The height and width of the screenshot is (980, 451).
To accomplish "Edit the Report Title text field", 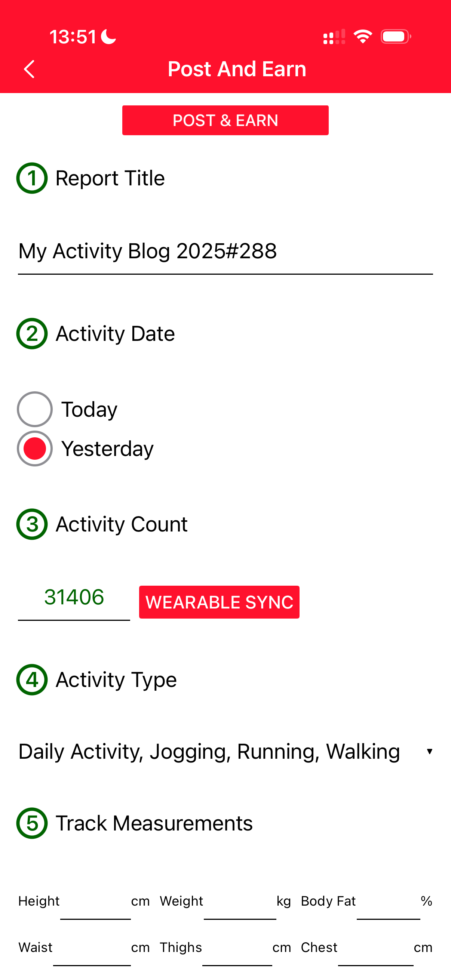I will pyautogui.click(x=225, y=252).
